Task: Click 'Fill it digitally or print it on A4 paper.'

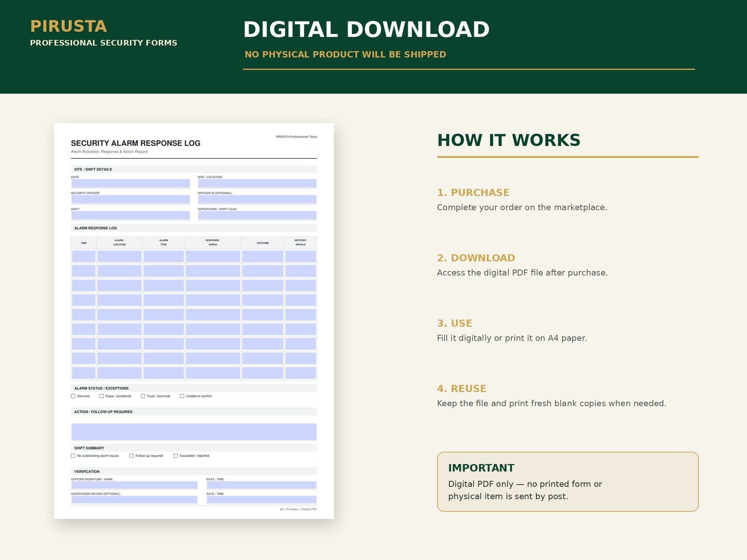Action: click(512, 338)
